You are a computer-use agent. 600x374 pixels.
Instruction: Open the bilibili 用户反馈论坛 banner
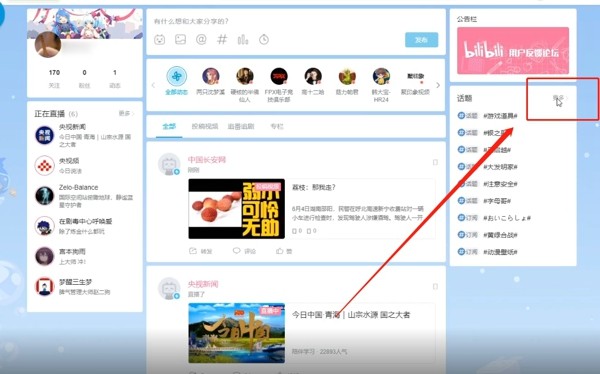pyautogui.click(x=513, y=51)
